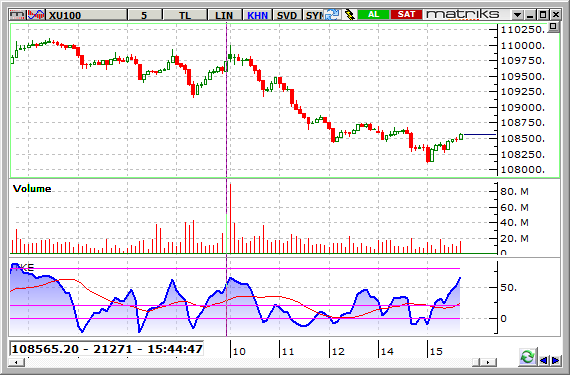Click the matriks brand logo in title bar
Screen dimensions: 570x375
463,15
